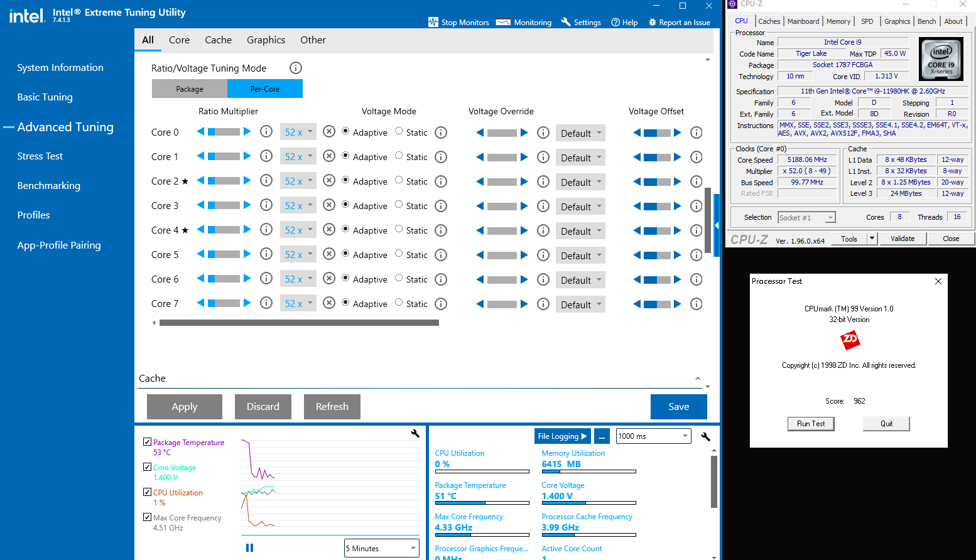Show info for Ratio/Voltage Tuning Mode
The width and height of the screenshot is (976, 560).
click(296, 68)
